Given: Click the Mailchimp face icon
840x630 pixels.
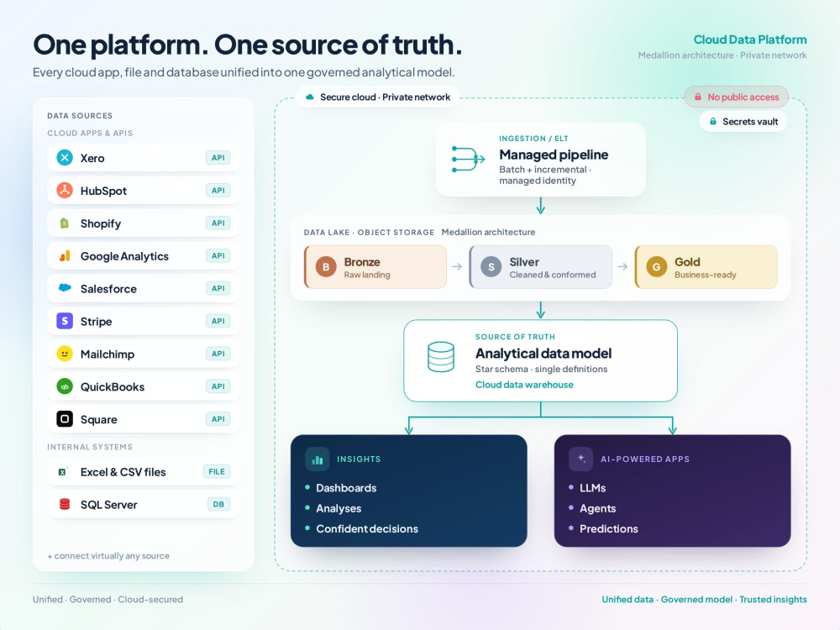Looking at the screenshot, I should pyautogui.click(x=65, y=354).
